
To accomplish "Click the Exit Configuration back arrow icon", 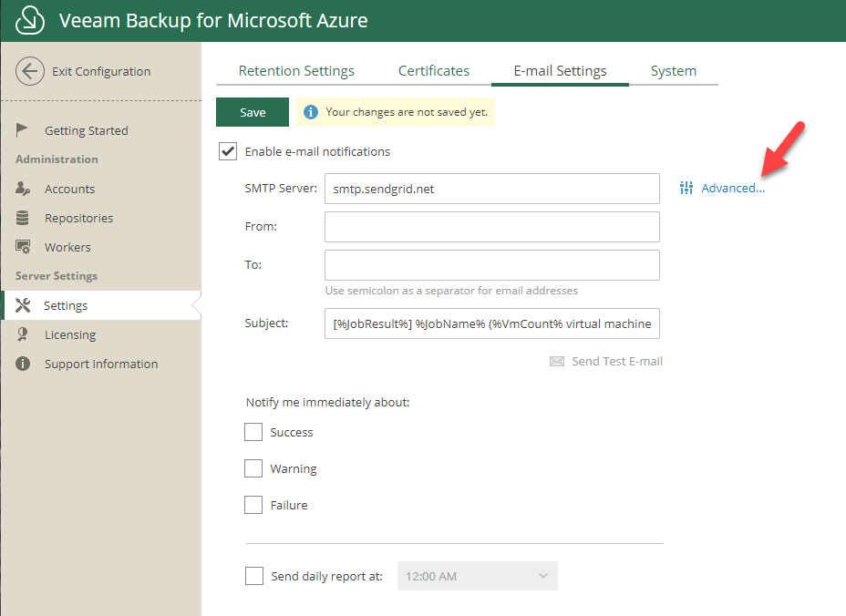I will click(30, 71).
